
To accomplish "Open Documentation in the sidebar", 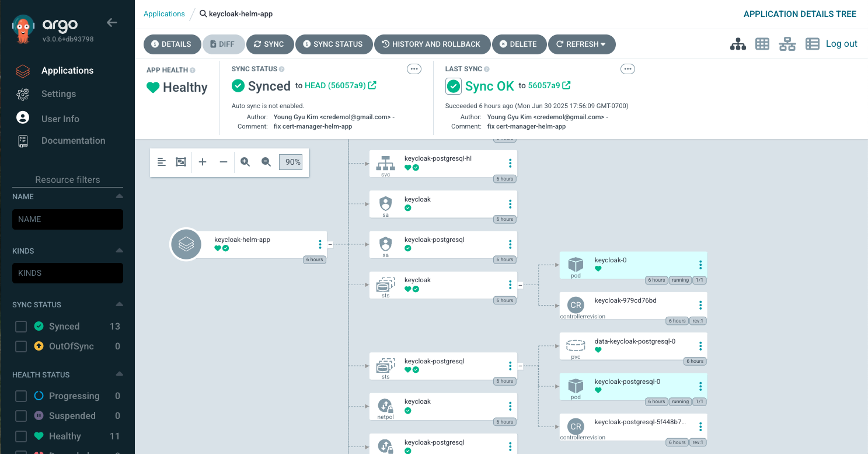I will (73, 141).
